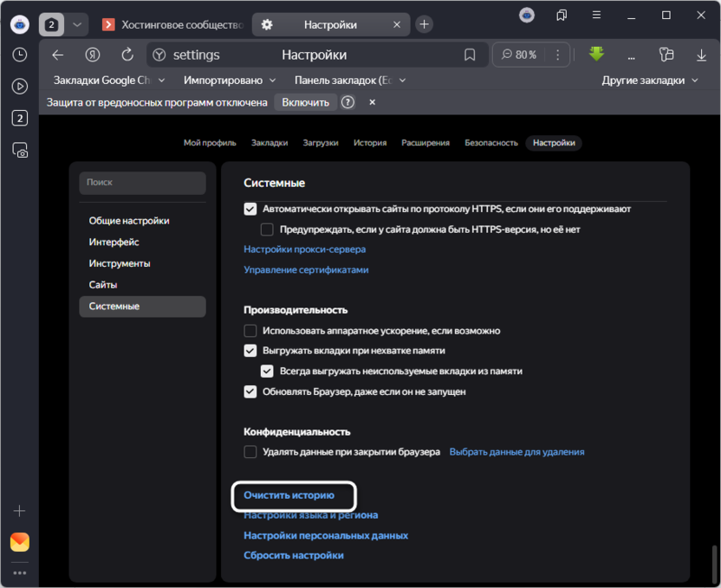Switch to the Безопасность tab
The height and width of the screenshot is (588, 721).
490,142
